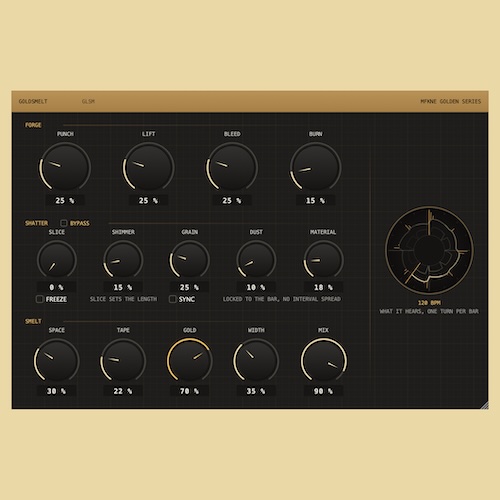The height and width of the screenshot is (500, 500).
Task: Click the SLICE knob in Shatter
Action: click(57, 260)
